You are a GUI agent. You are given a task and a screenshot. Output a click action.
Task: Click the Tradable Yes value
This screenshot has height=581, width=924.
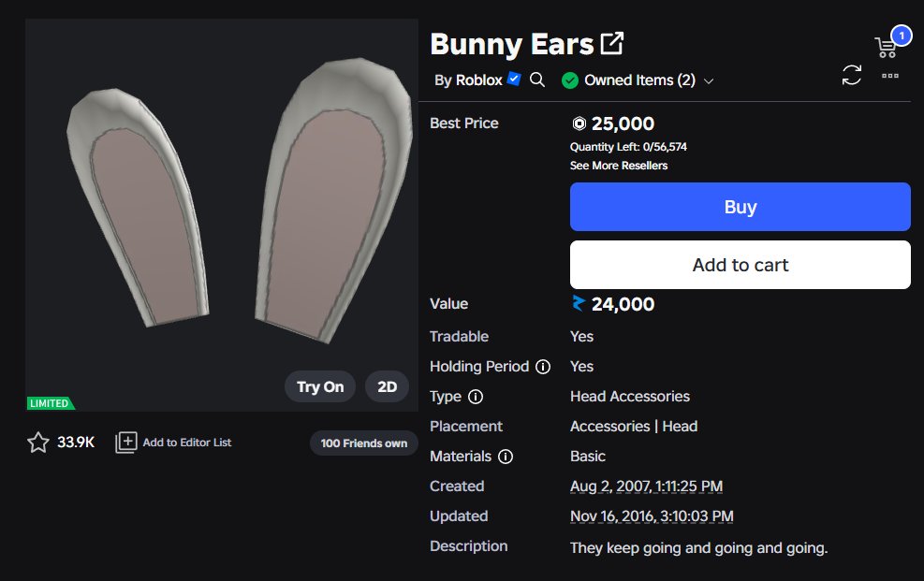(581, 336)
